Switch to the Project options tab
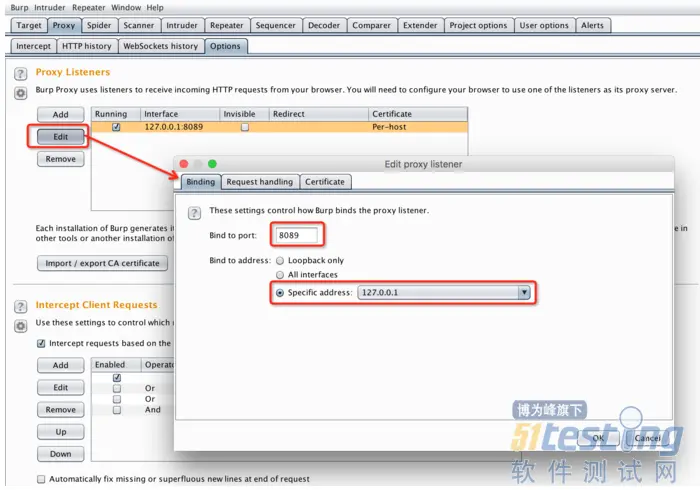Image resolution: width=700 pixels, height=490 pixels. point(479,25)
